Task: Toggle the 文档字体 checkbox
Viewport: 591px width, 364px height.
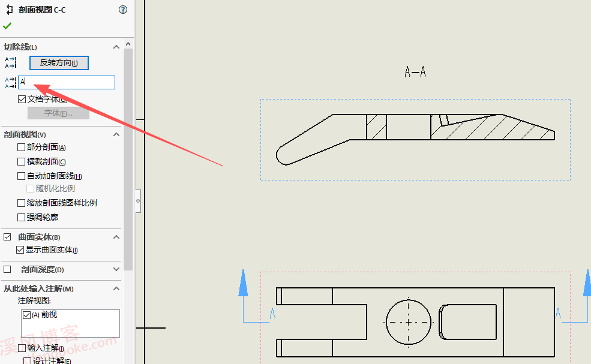Action: (22, 99)
